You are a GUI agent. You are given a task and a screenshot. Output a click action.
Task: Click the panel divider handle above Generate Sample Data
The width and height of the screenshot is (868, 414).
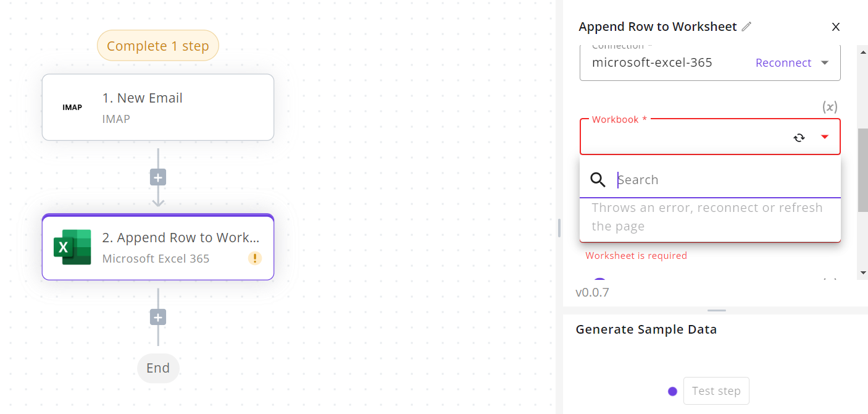coord(717,310)
